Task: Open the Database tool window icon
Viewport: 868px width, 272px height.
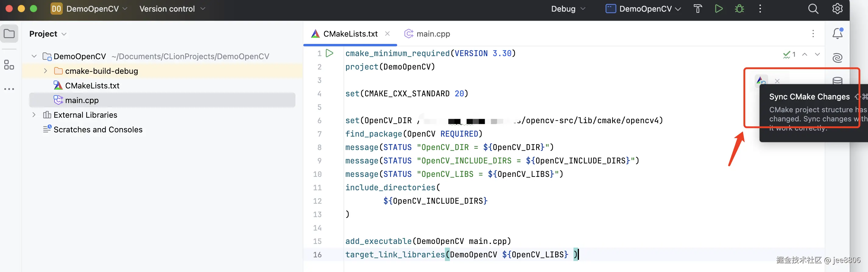Action: coord(838,81)
